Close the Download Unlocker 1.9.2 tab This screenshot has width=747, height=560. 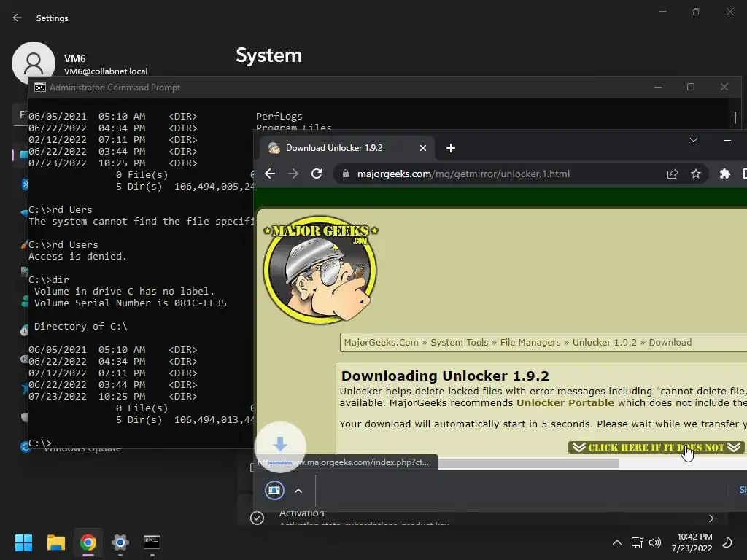click(x=422, y=148)
